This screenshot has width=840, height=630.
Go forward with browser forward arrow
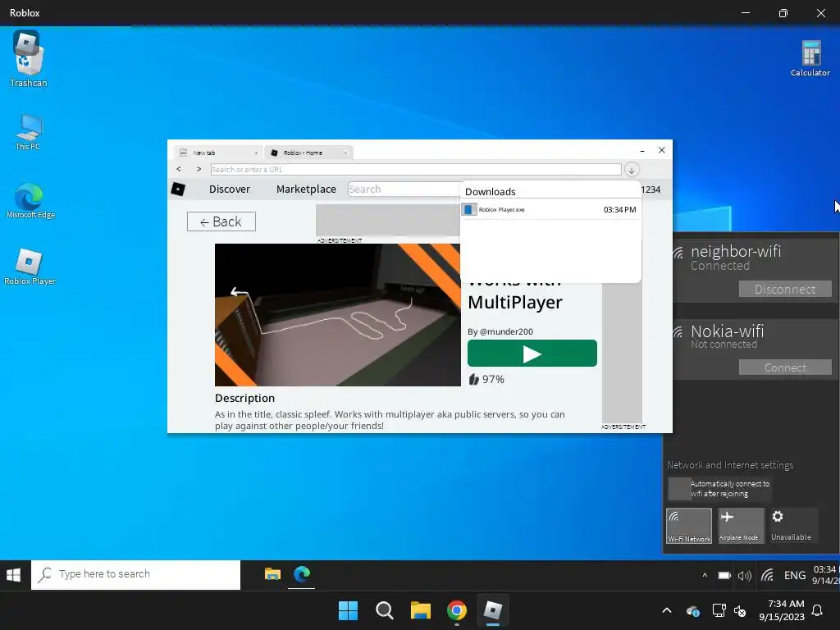199,169
